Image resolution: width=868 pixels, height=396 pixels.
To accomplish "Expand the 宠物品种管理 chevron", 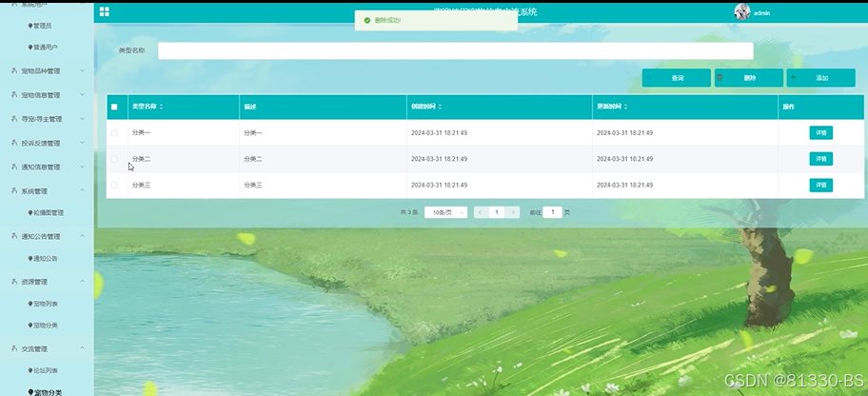I will click(82, 70).
